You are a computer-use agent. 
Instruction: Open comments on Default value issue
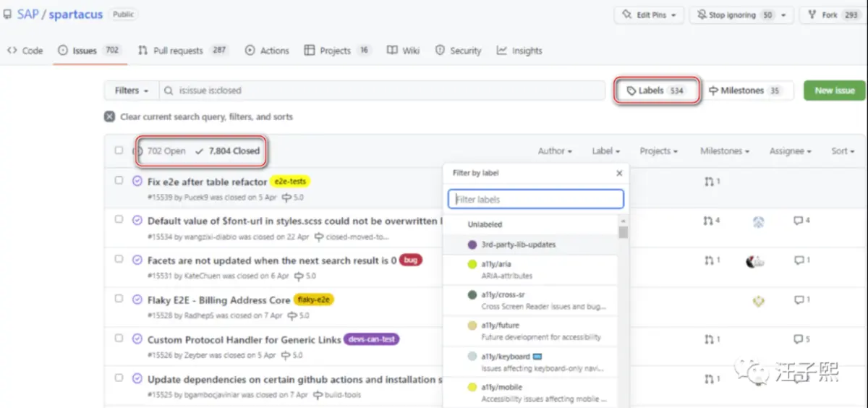(801, 221)
